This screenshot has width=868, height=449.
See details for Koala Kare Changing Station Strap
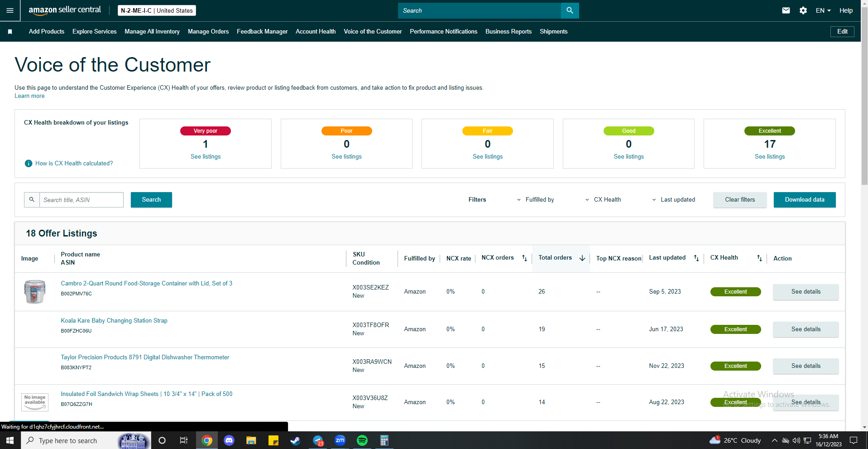[x=806, y=329]
